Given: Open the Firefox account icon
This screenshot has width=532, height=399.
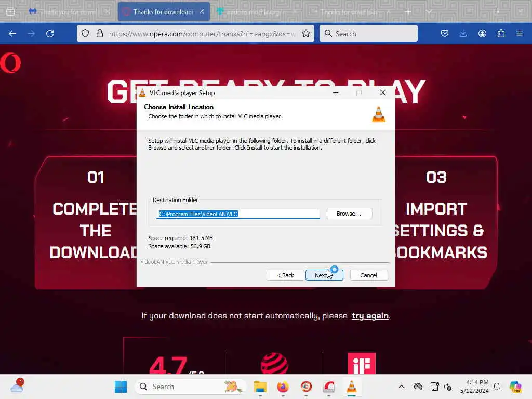Looking at the screenshot, I should click(x=482, y=33).
